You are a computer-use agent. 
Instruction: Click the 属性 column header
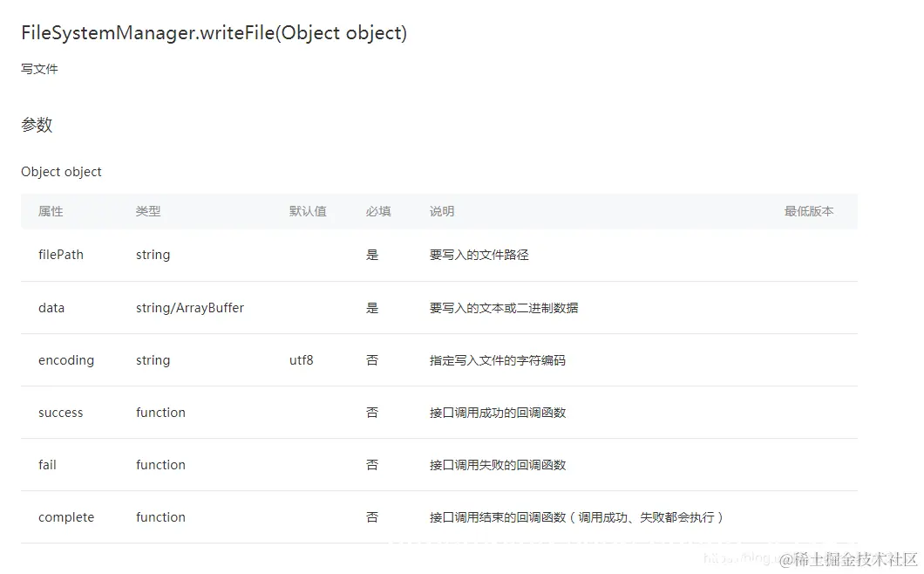(x=51, y=211)
